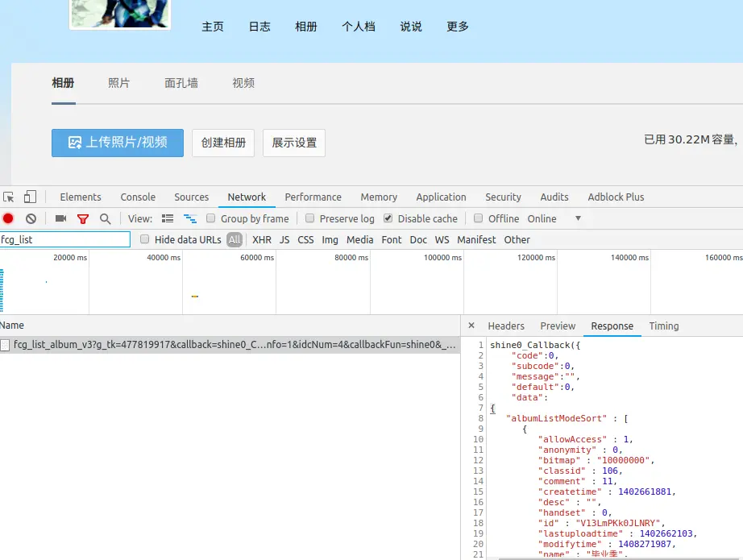Open the Performance tab

(x=313, y=197)
